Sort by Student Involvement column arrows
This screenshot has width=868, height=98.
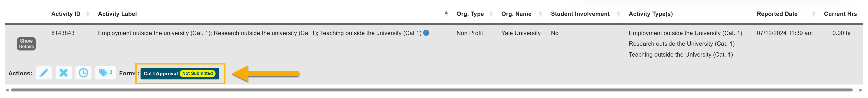tap(618, 14)
